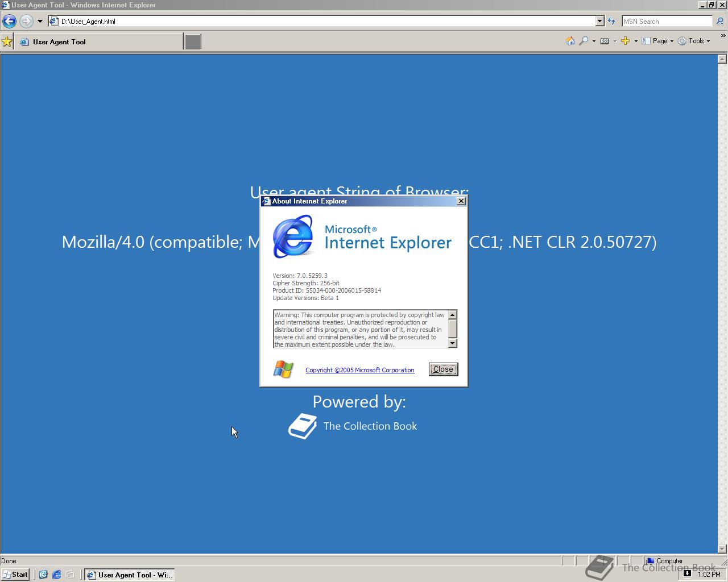The height and width of the screenshot is (582, 728).
Task: Click the Back navigation arrow
Action: click(9, 22)
